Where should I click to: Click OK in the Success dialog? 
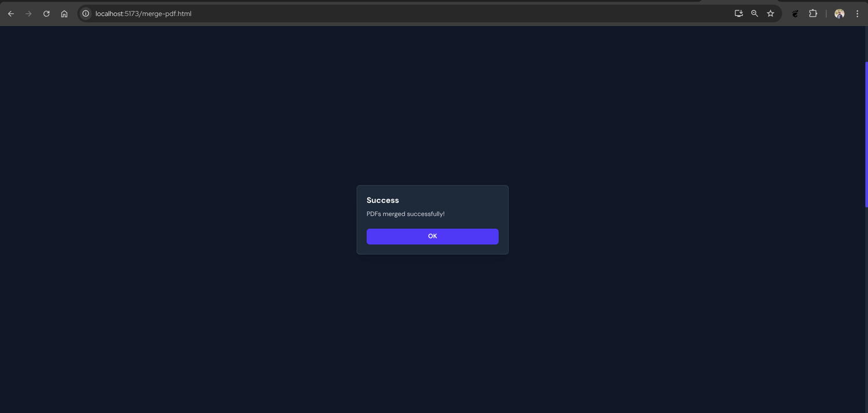[432, 236]
